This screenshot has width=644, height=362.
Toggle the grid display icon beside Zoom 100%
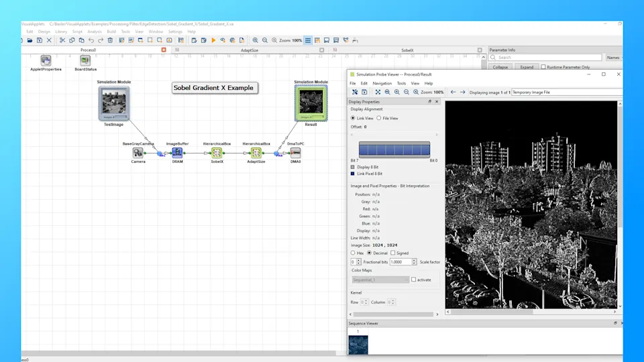point(308,40)
